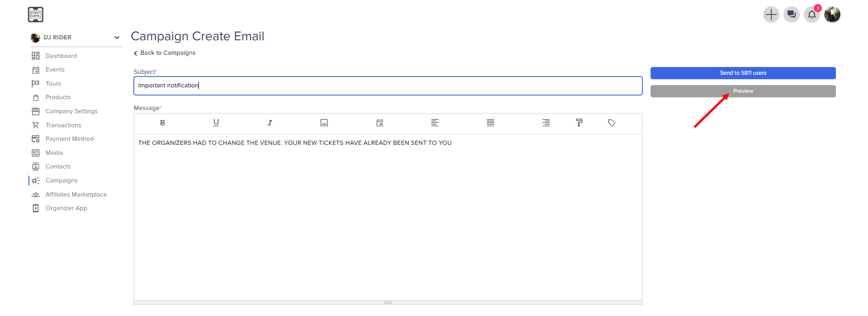Open Tours menu item
868x316 pixels.
pos(53,84)
